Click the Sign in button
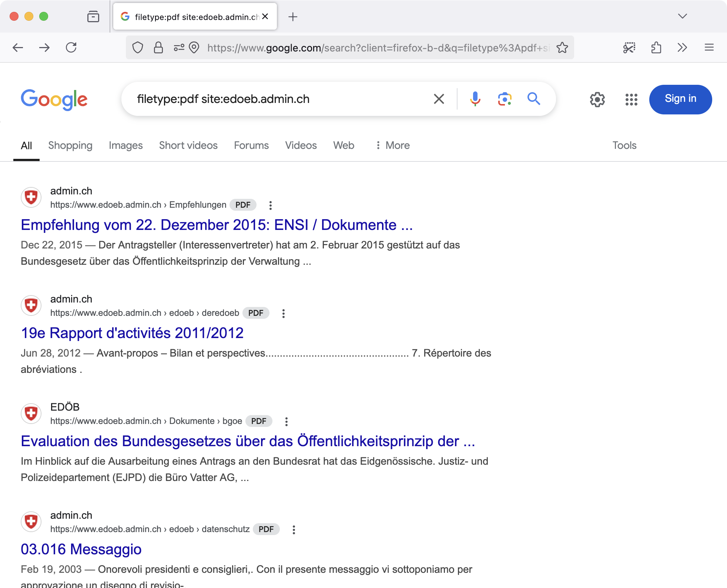The image size is (727, 588). tap(680, 99)
